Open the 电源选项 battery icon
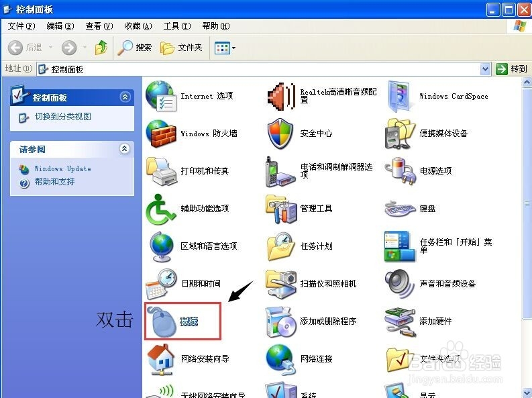The image size is (532, 398). [x=401, y=171]
